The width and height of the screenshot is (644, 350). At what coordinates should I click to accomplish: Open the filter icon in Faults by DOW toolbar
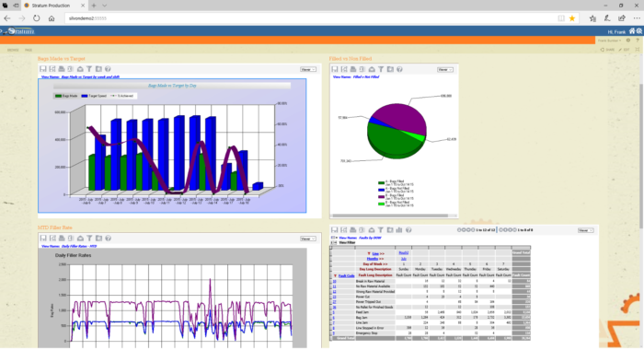click(x=380, y=230)
